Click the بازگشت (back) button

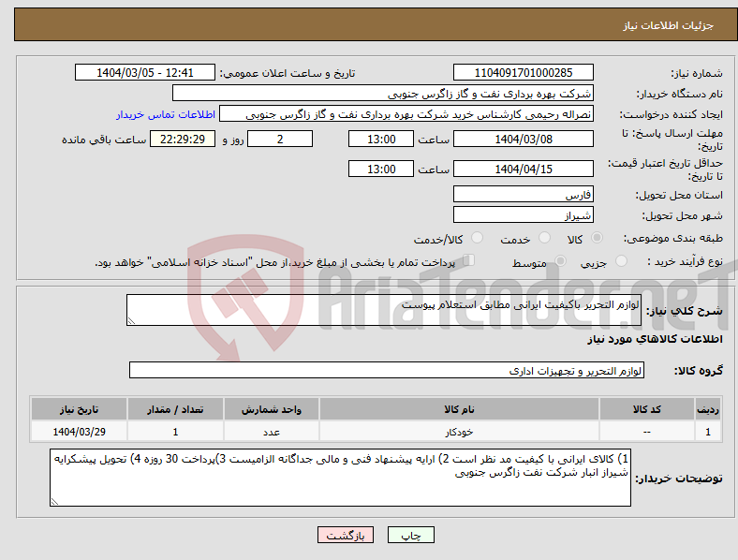346,535
